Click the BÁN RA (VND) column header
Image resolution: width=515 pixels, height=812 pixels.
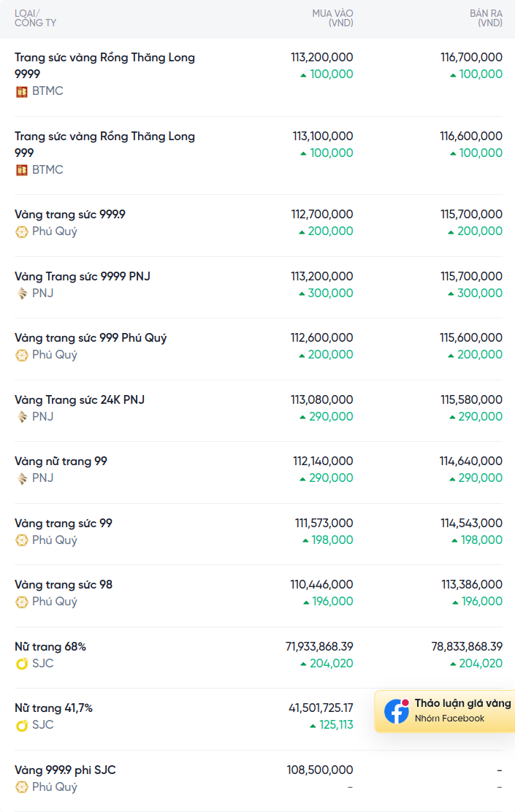[x=486, y=18]
